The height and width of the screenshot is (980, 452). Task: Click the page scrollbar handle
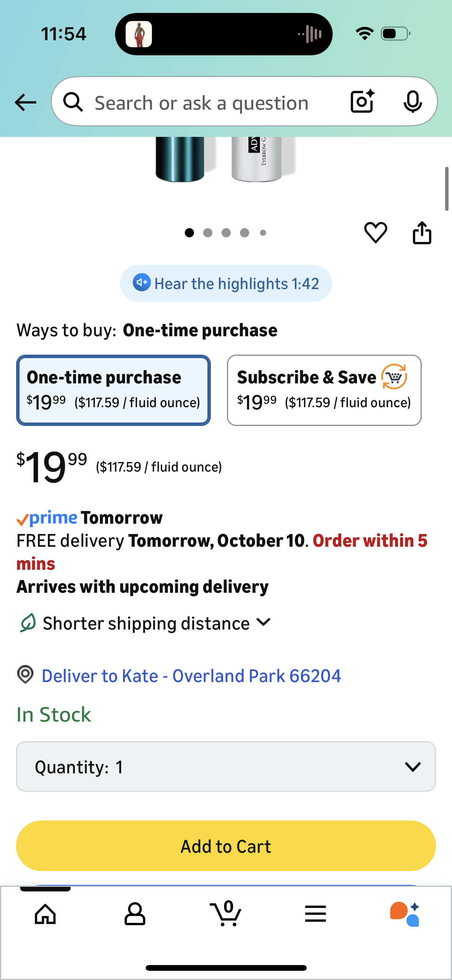pos(447,189)
